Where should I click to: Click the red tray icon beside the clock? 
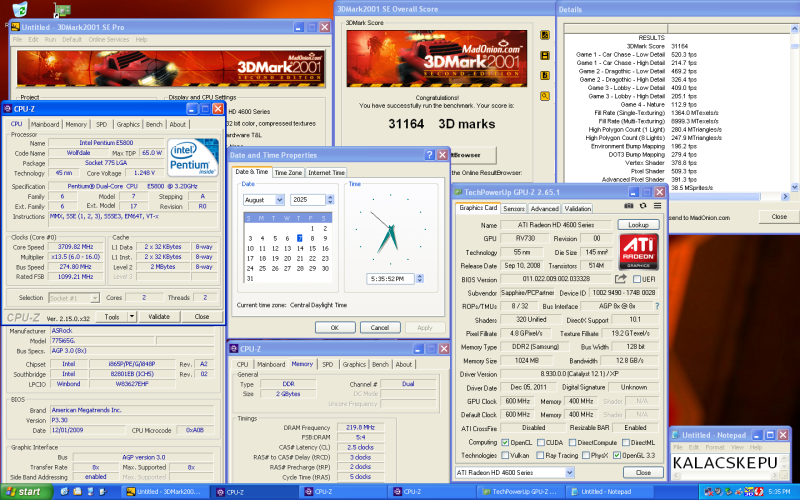pyautogui.click(x=759, y=492)
